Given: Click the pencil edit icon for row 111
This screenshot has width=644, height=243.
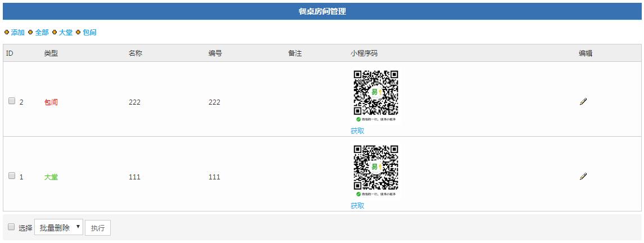Looking at the screenshot, I should 583,176.
